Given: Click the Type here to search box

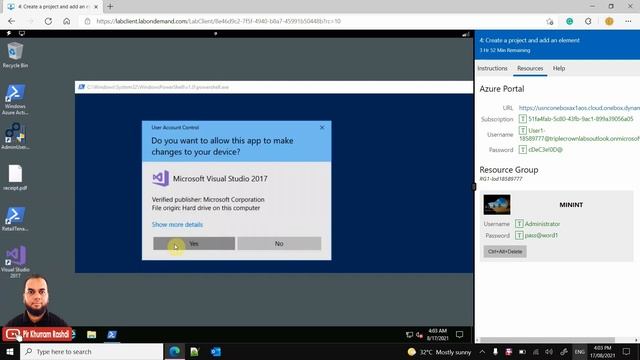Looking at the screenshot, I should click(91, 351).
